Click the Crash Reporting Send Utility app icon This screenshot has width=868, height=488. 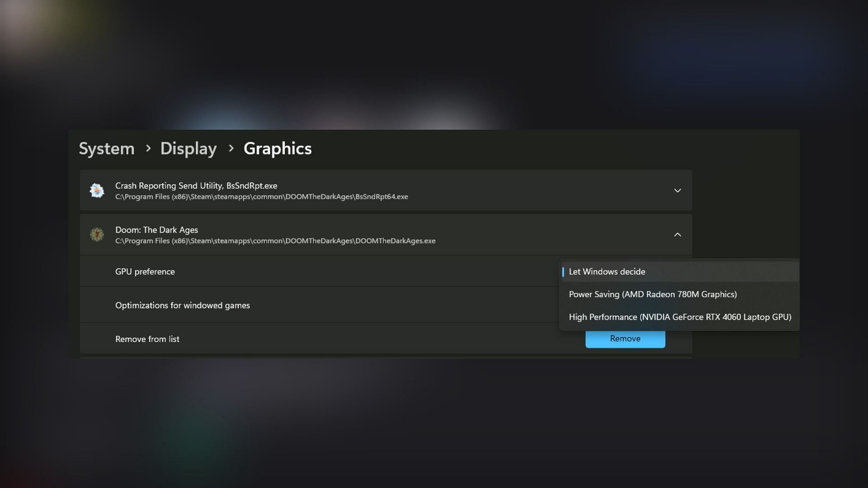coord(97,191)
